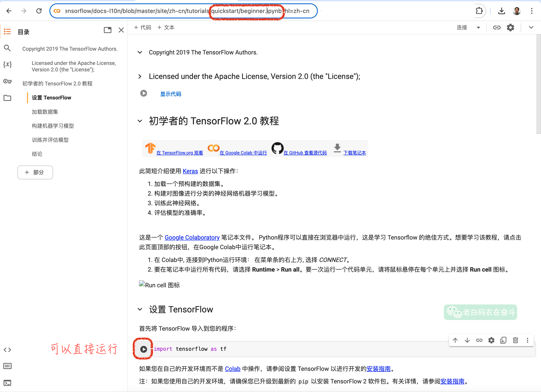
Task: Select 初学者的 TensorFlow 2.0 教程 in the contents
Action: [57, 84]
